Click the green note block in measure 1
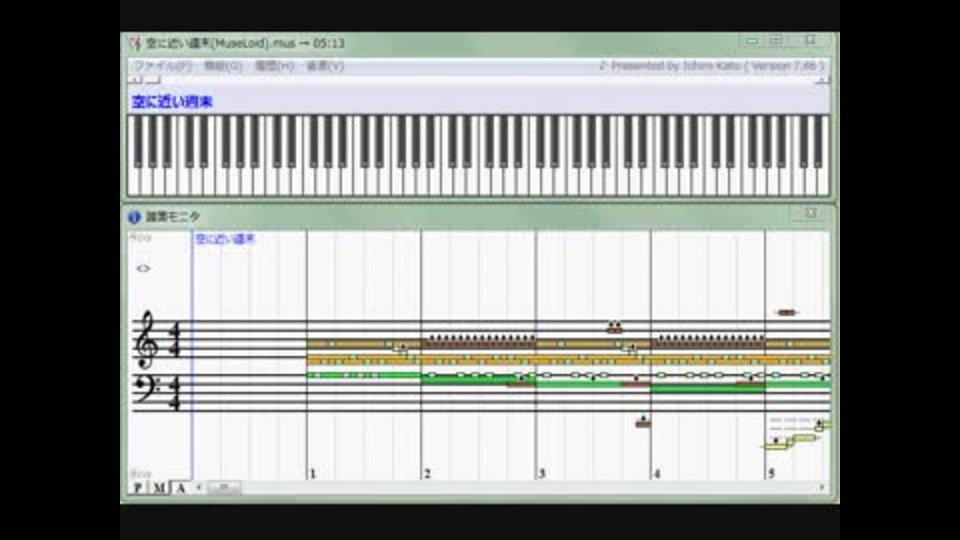This screenshot has width=960, height=540. (x=364, y=375)
